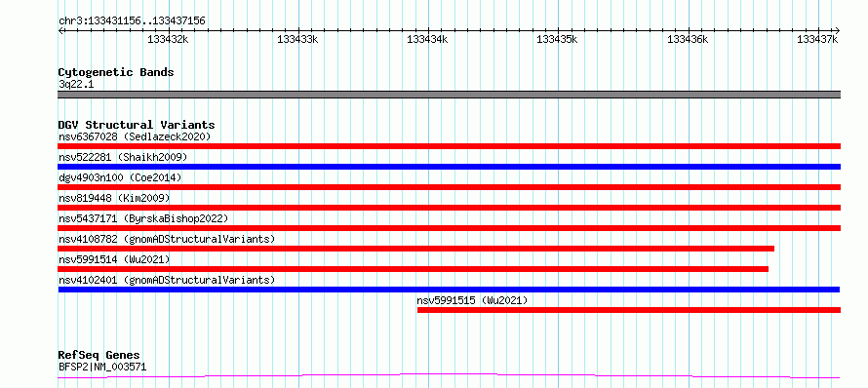Click the 133435k ruler tick label

[x=558, y=39]
